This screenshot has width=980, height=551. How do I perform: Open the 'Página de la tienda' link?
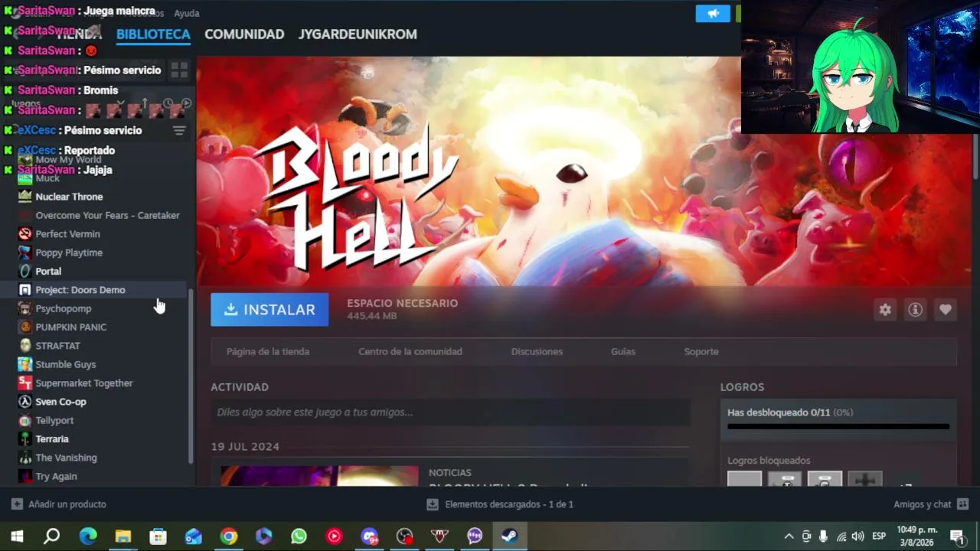pyautogui.click(x=268, y=352)
